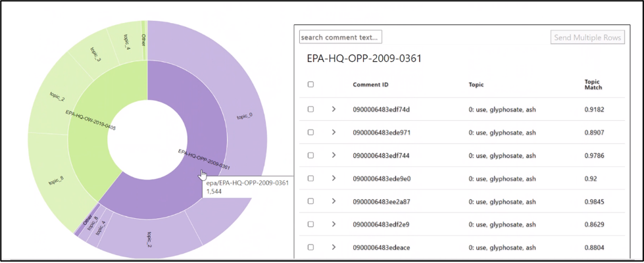Check the box for comment 0900006483edf744
Viewport: 644px width, 263px height.
pyautogui.click(x=311, y=155)
